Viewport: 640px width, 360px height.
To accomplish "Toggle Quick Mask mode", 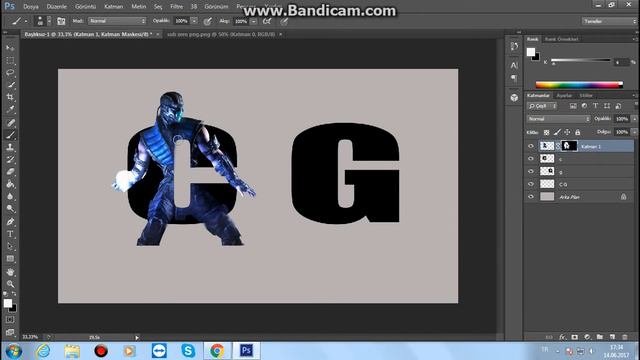I will (10, 320).
